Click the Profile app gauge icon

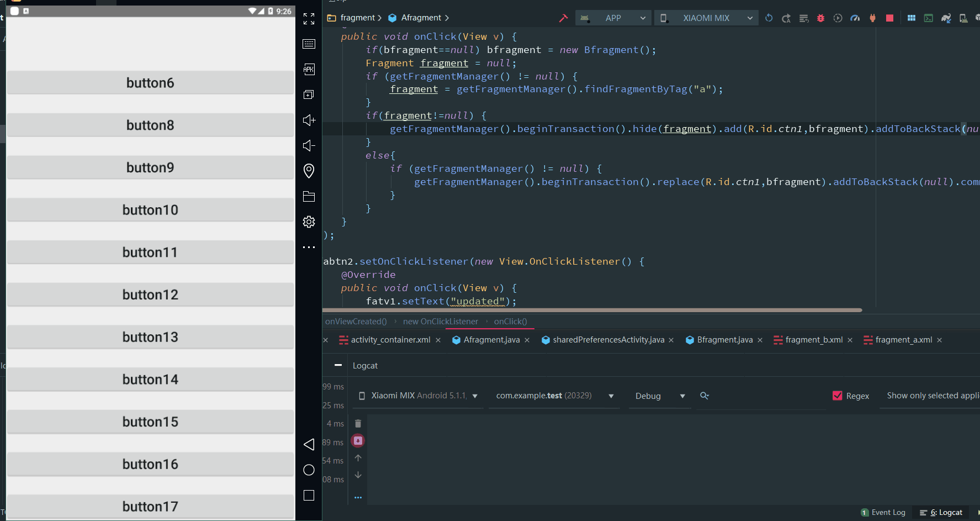point(855,18)
